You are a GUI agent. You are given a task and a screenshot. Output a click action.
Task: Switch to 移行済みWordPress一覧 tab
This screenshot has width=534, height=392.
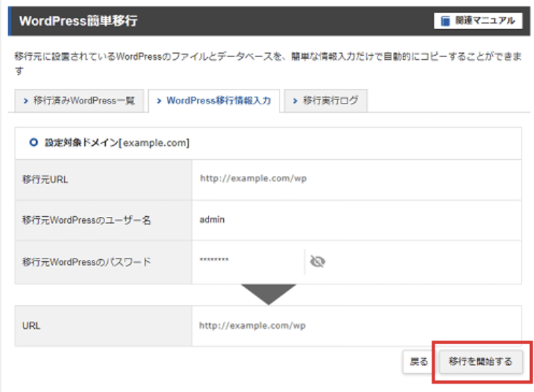[x=79, y=101]
